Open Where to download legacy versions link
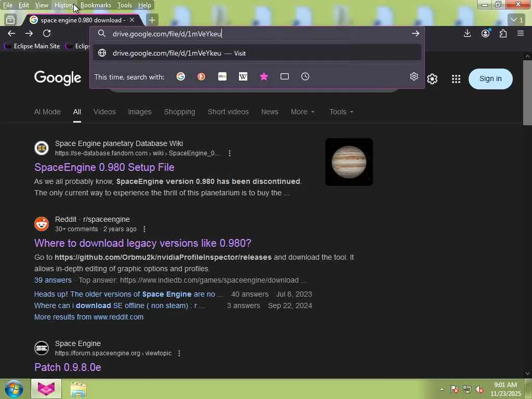The height and width of the screenshot is (399, 532). point(143,243)
